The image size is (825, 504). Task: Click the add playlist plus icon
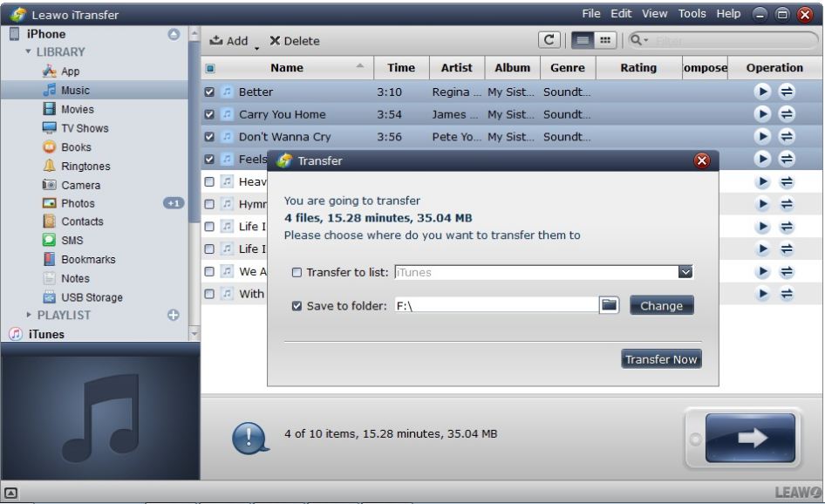[173, 315]
